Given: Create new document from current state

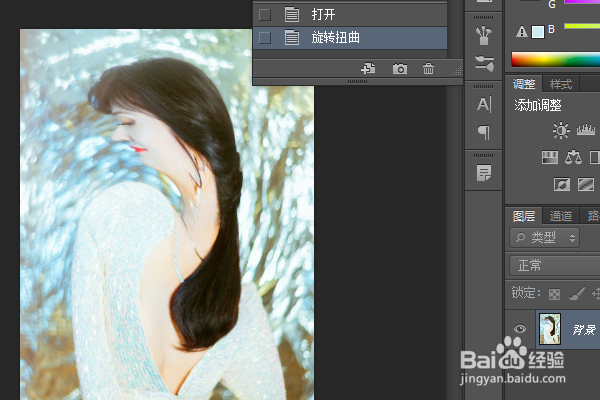Looking at the screenshot, I should [x=368, y=69].
